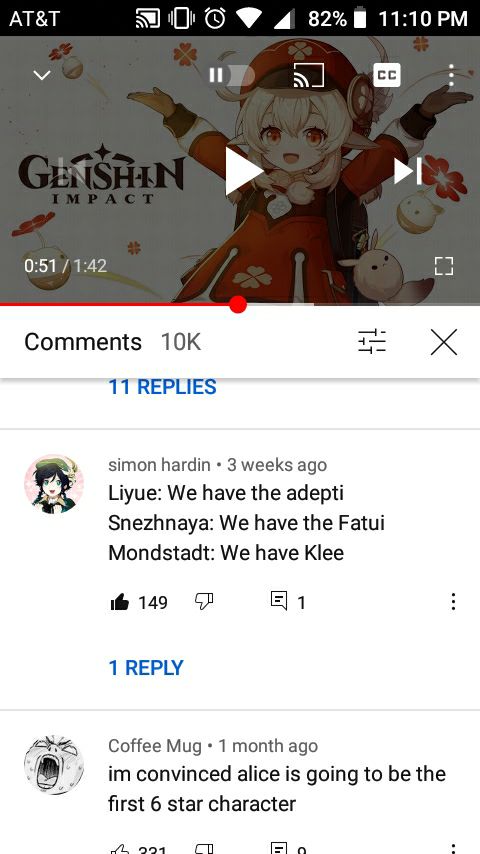Expand the 11 REPLIES thread
Viewport: 480px width, 854px height.
(162, 387)
